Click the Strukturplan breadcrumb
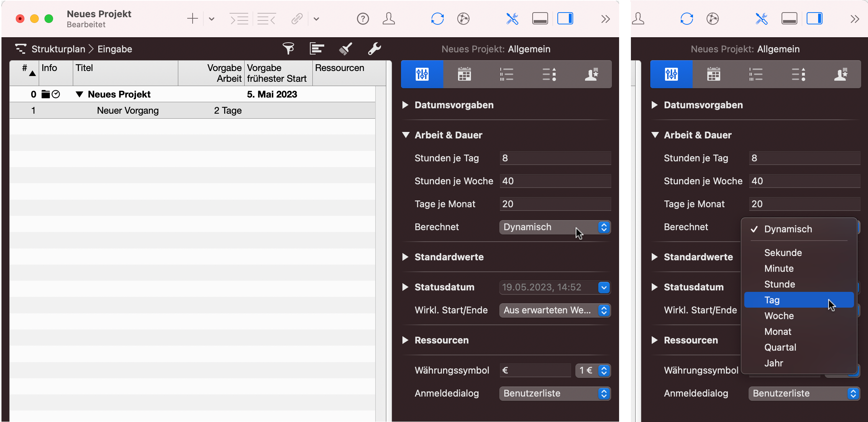 click(58, 49)
